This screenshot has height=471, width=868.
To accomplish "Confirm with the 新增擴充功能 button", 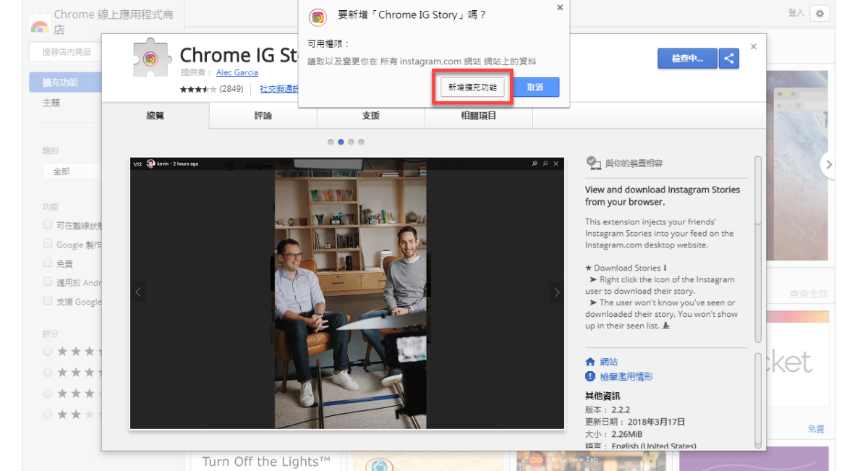I will tap(472, 88).
